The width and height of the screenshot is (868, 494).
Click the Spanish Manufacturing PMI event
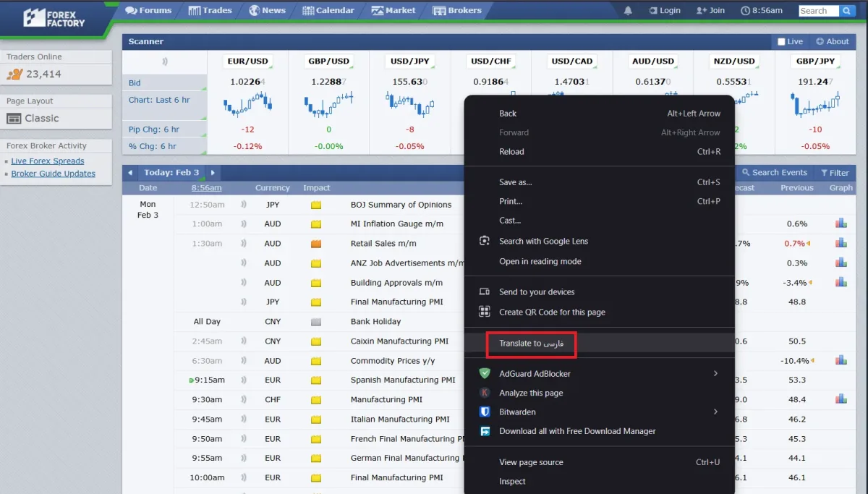click(403, 380)
